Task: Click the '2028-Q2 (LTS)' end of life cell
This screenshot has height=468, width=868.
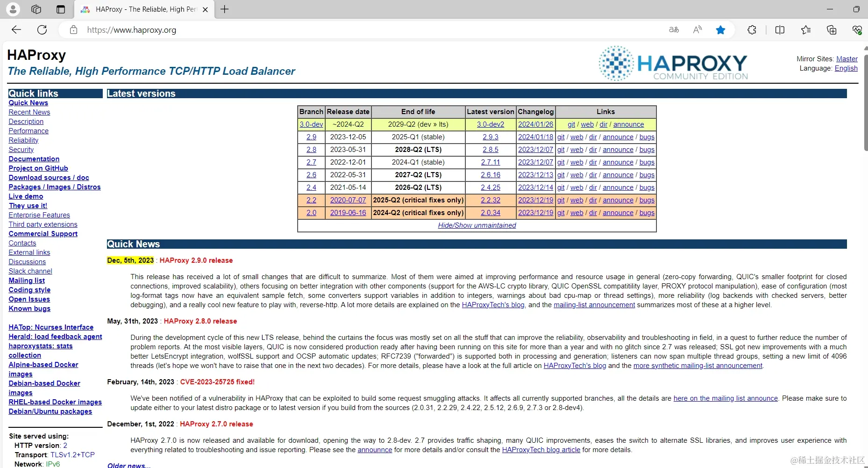Action: coord(418,150)
